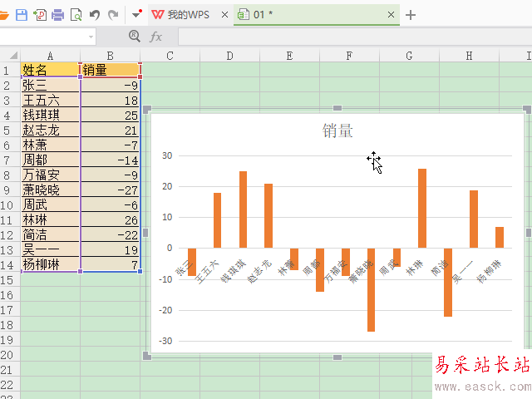532x399 pixels.
Task: Click cell with name 简洁
Action: click(50, 234)
